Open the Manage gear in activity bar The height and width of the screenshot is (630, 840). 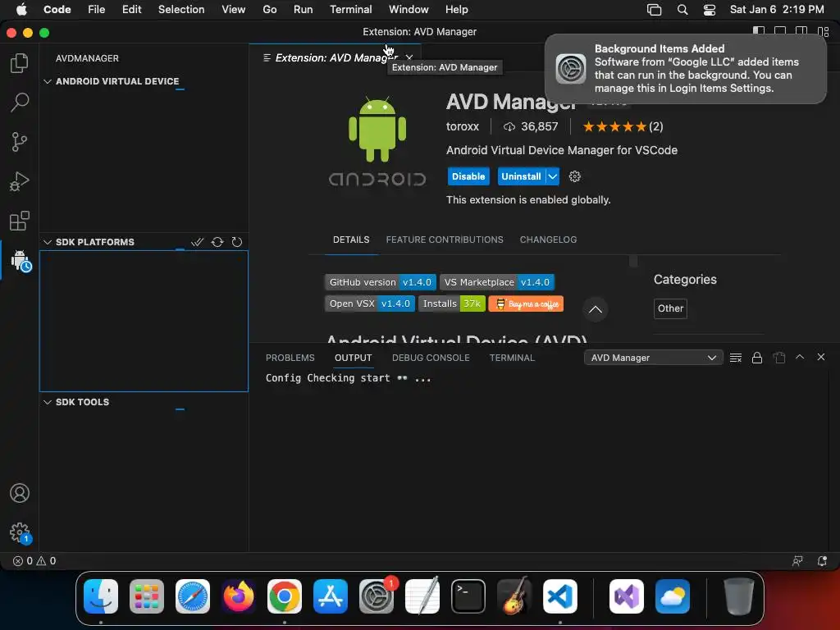(20, 532)
